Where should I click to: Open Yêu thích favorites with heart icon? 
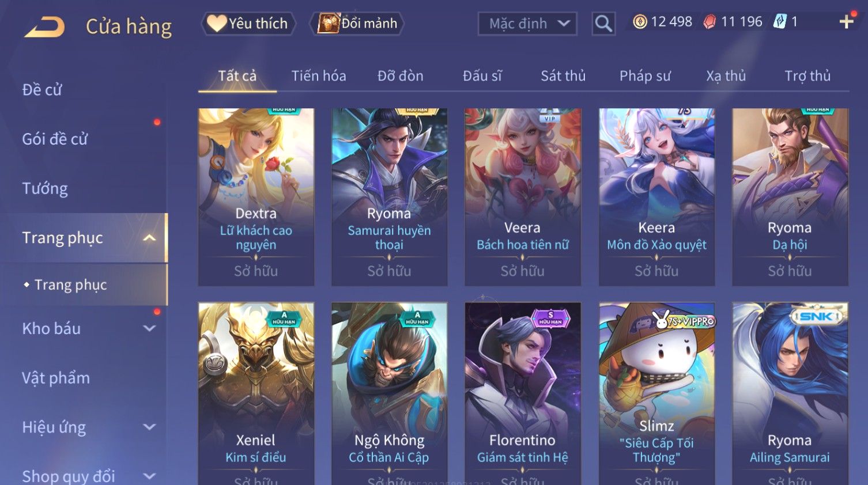pyautogui.click(x=248, y=24)
